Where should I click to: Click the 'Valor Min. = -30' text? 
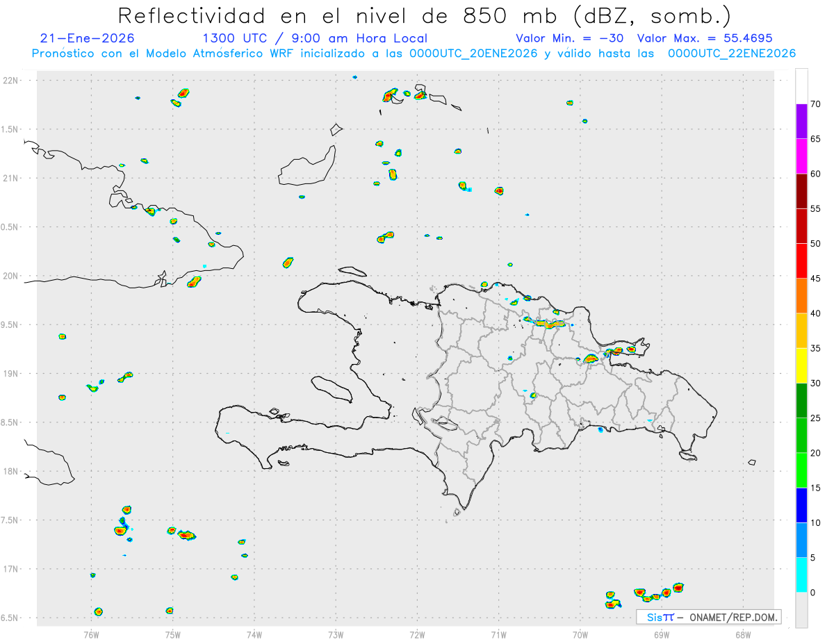coord(571,38)
